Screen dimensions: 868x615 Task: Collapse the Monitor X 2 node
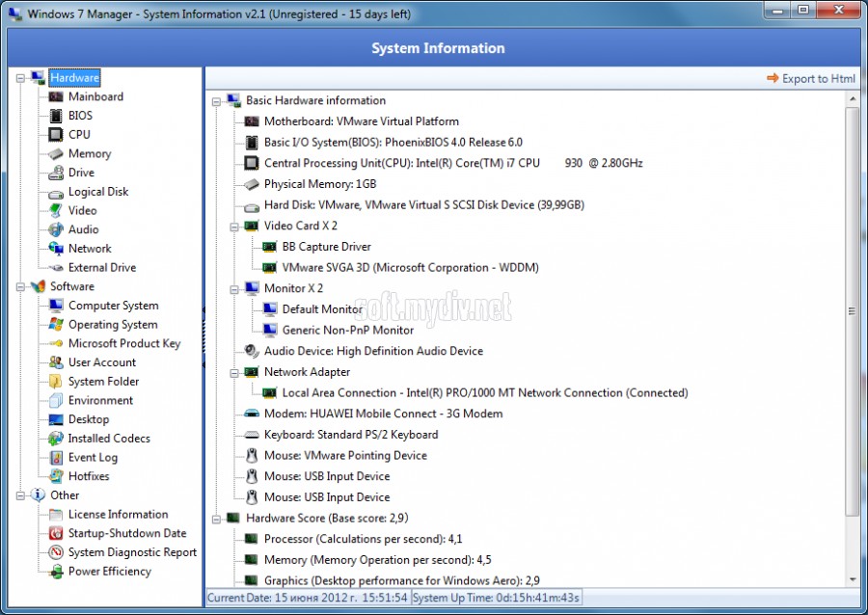tap(234, 289)
